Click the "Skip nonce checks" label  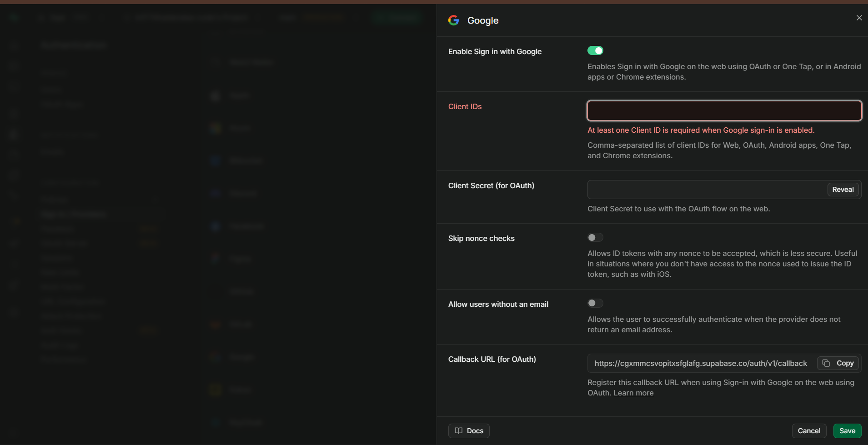(x=481, y=238)
